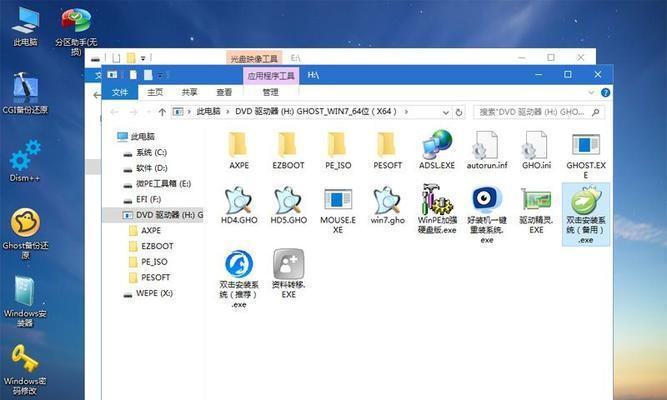
Task: Navigate back in the H:\ window
Action: pos(114,112)
